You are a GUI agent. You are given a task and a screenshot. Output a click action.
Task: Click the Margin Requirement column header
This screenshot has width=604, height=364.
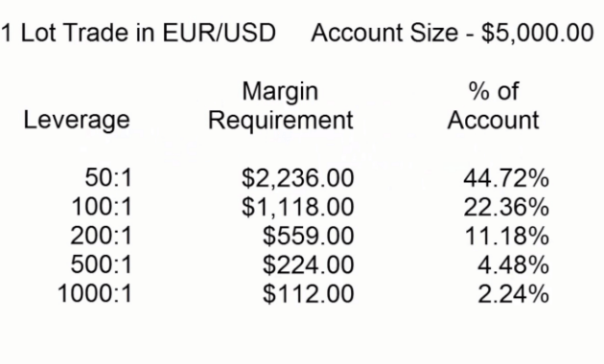coord(280,106)
